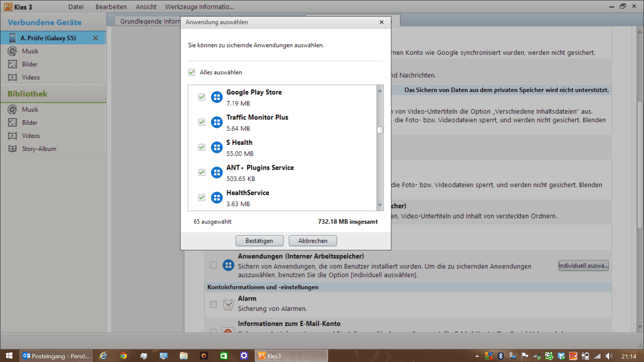Click main window scroll down arrow
Image resolution: width=644 pixels, height=362 pixels.
(640, 326)
